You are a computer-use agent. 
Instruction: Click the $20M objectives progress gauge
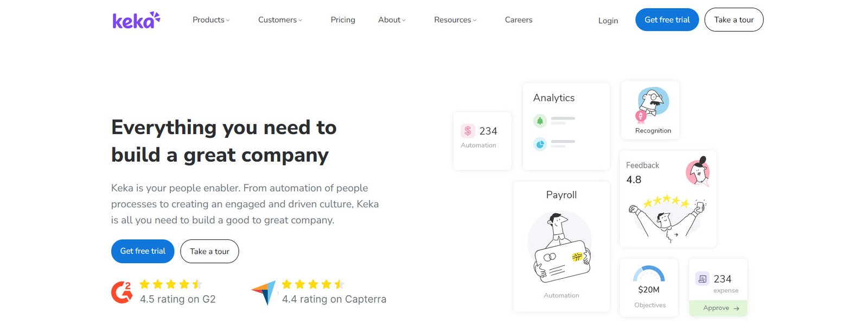click(649, 273)
